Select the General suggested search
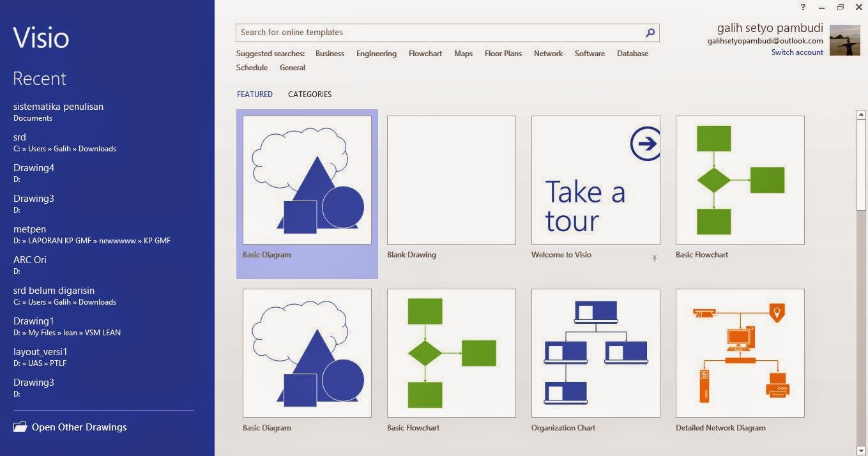The width and height of the screenshot is (868, 456). [x=293, y=68]
